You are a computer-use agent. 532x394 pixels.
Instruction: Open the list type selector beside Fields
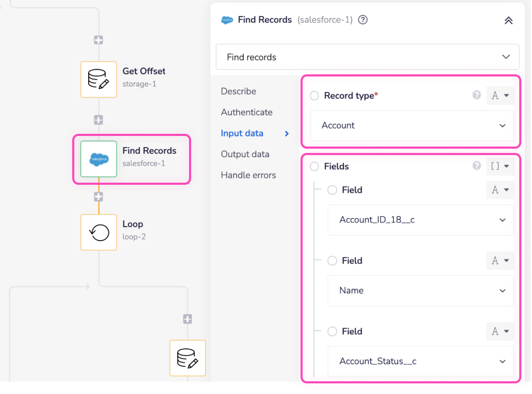click(500, 166)
